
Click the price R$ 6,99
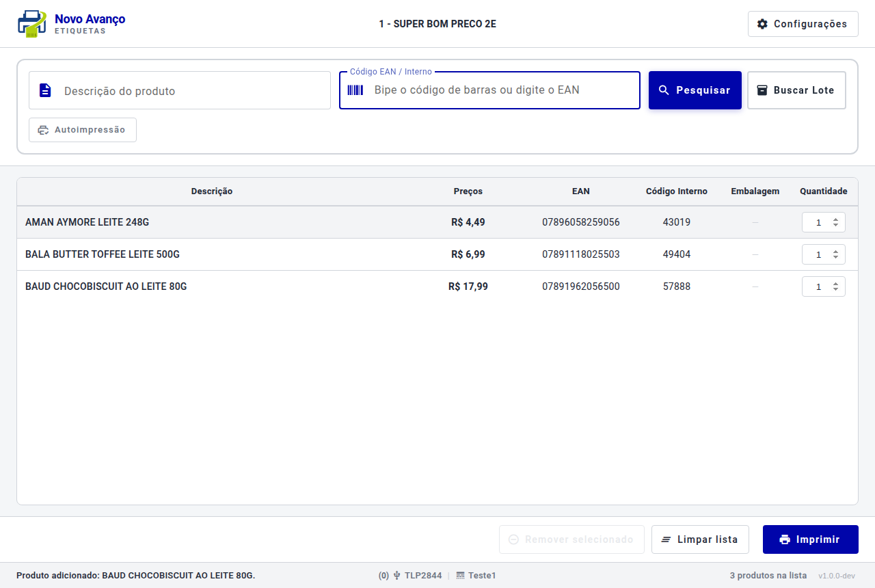click(468, 254)
